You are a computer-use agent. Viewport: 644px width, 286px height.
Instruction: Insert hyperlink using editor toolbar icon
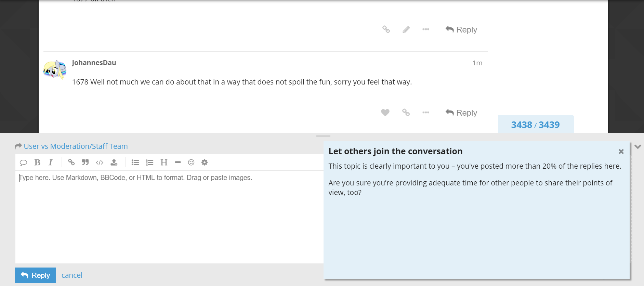click(71, 162)
